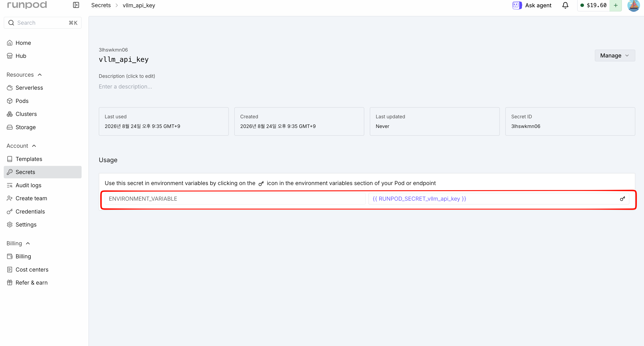Collapse the Billing section chevron
This screenshot has height=346, width=644.
[x=28, y=244]
